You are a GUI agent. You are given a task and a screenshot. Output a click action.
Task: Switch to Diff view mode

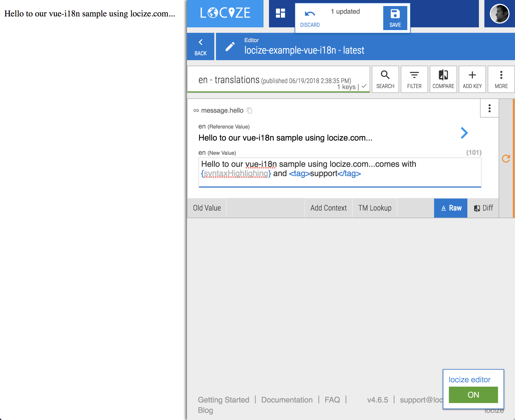tap(483, 208)
